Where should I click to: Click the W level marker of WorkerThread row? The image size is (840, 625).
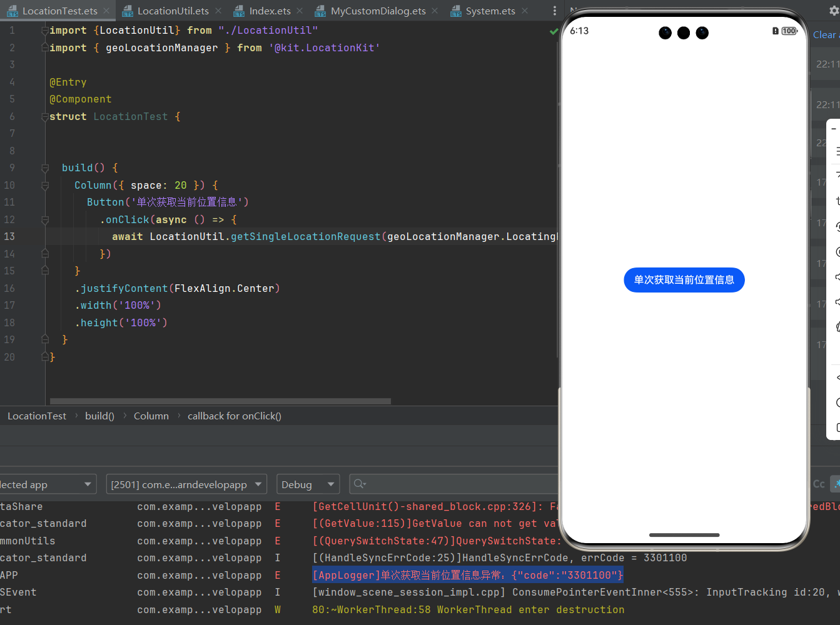tap(278, 609)
